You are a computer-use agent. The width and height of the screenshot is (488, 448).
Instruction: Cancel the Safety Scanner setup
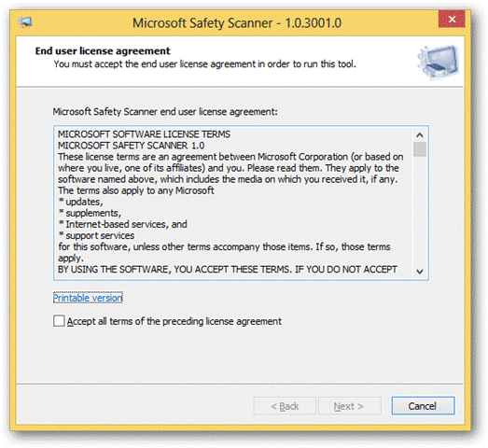click(x=423, y=406)
